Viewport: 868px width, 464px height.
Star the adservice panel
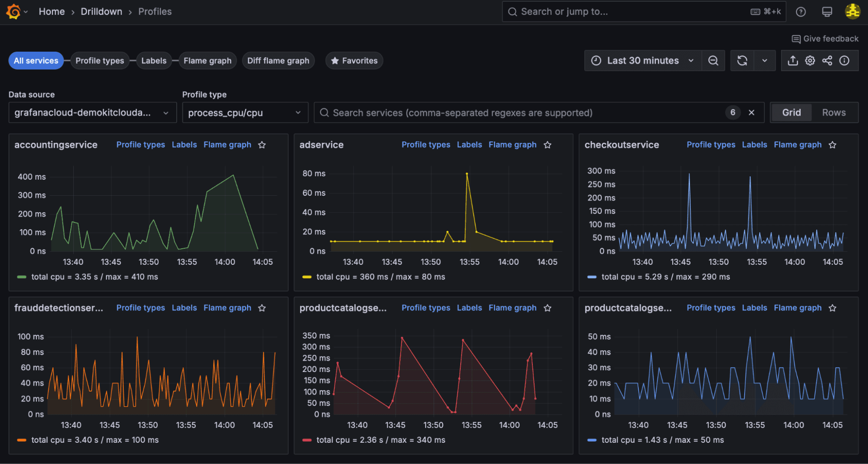[x=547, y=145]
